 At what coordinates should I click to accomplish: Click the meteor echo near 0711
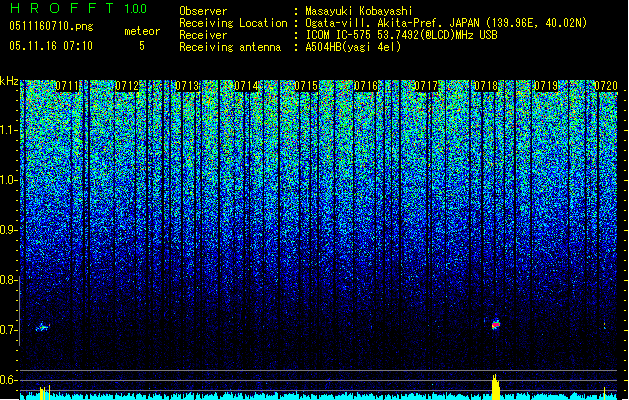[x=43, y=327]
